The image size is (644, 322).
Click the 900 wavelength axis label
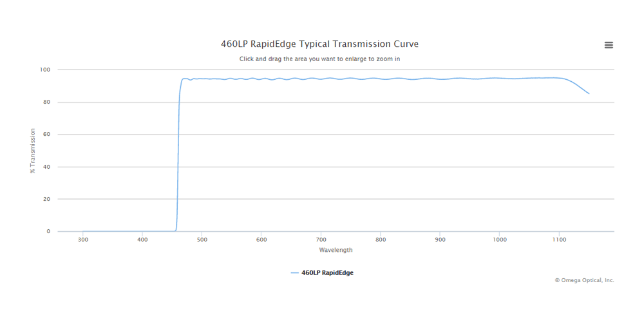[440, 239]
